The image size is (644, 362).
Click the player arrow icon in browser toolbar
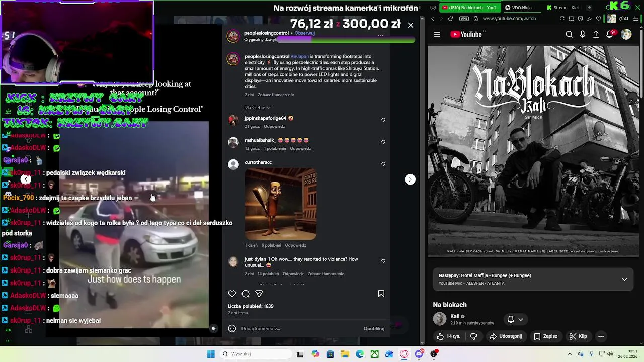(x=589, y=19)
